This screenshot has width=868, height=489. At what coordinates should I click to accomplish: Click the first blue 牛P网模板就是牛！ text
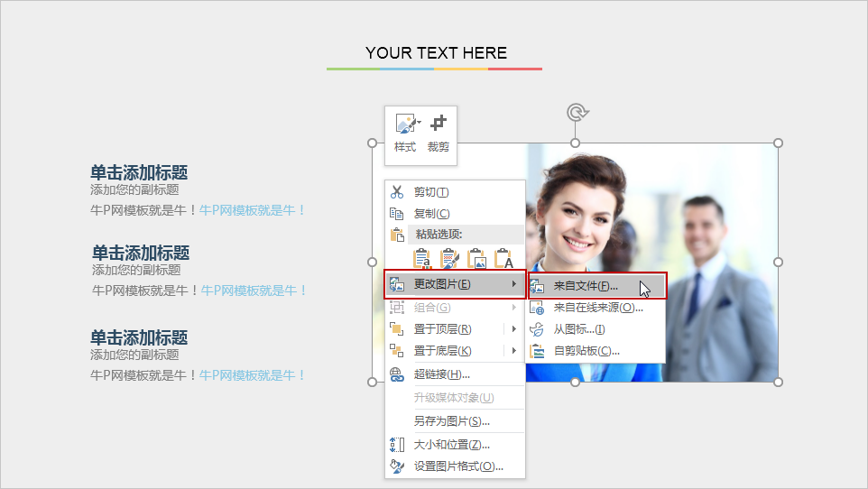[x=252, y=210]
